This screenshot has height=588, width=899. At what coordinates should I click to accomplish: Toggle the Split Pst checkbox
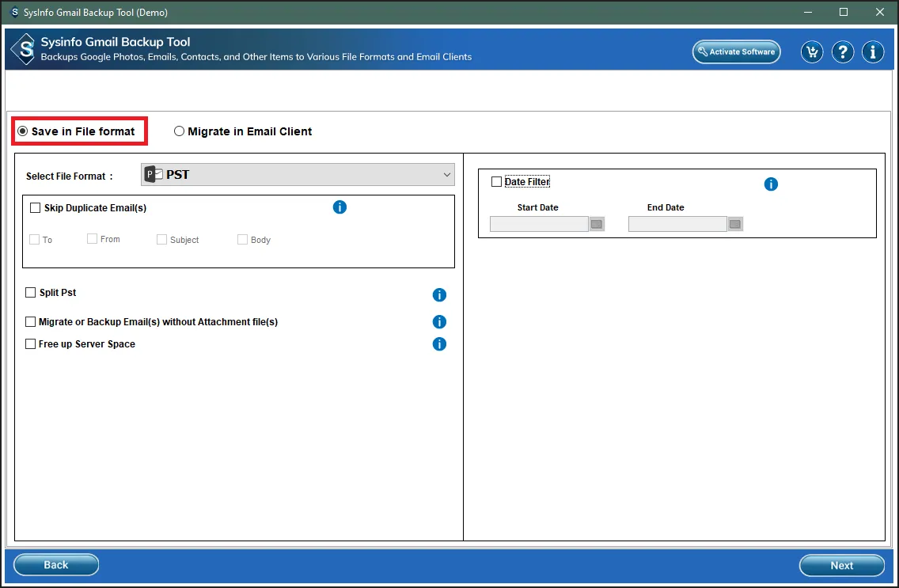[x=31, y=293]
